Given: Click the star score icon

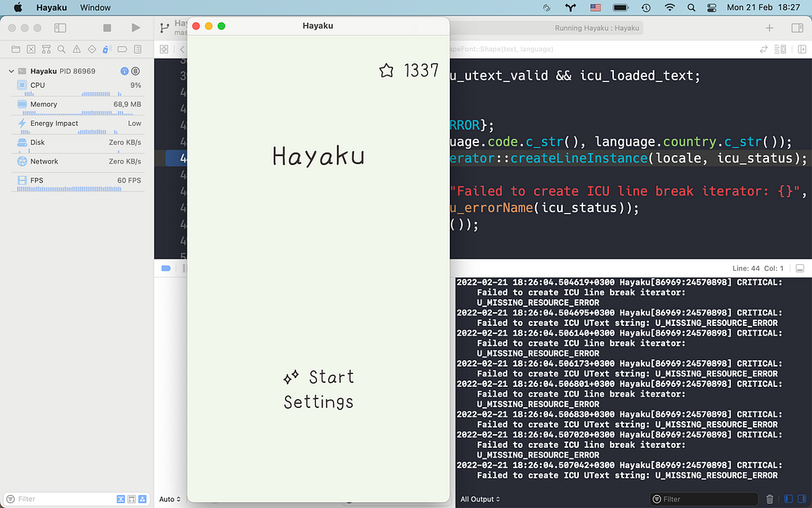Looking at the screenshot, I should 387,71.
